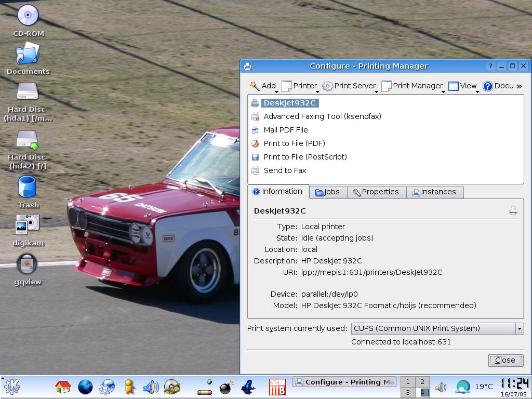Click the Close button
The image size is (532, 399).
pos(505,360)
